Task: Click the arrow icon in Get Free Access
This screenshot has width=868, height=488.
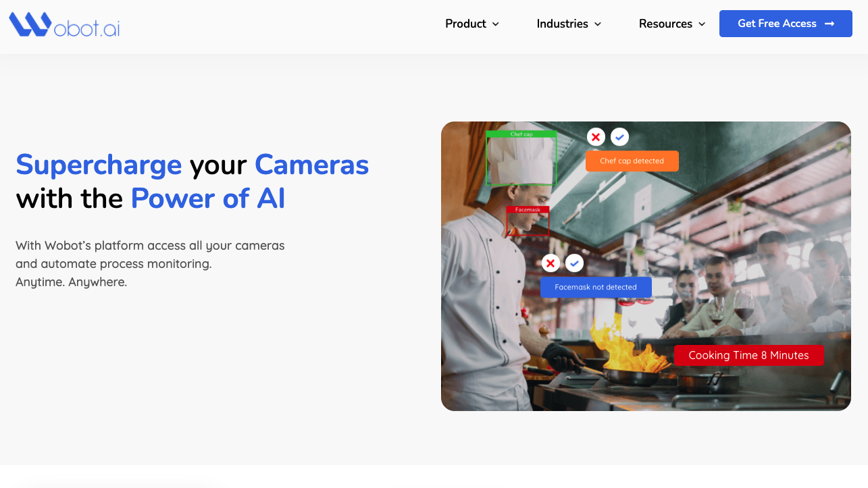Action: click(x=830, y=24)
